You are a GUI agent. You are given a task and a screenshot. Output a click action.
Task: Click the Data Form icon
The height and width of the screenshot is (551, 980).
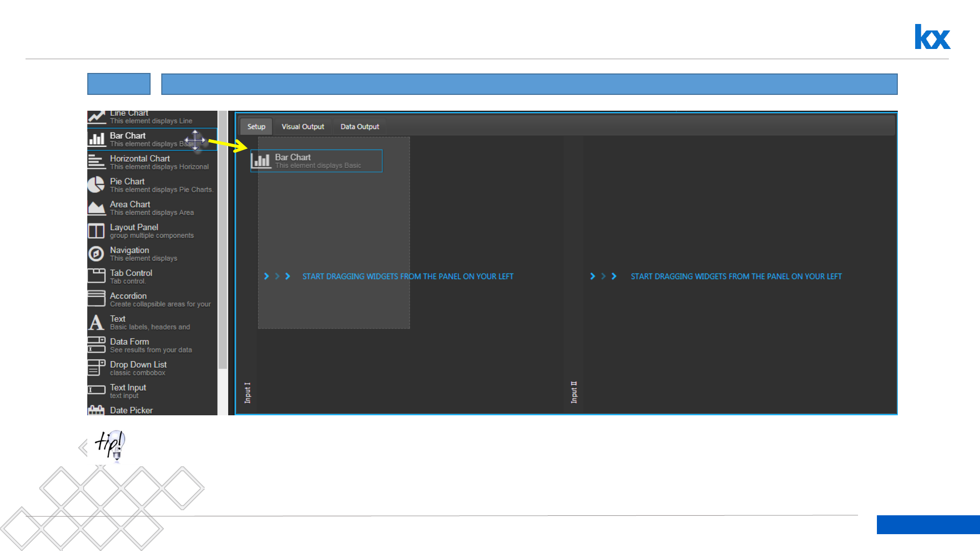click(x=96, y=345)
